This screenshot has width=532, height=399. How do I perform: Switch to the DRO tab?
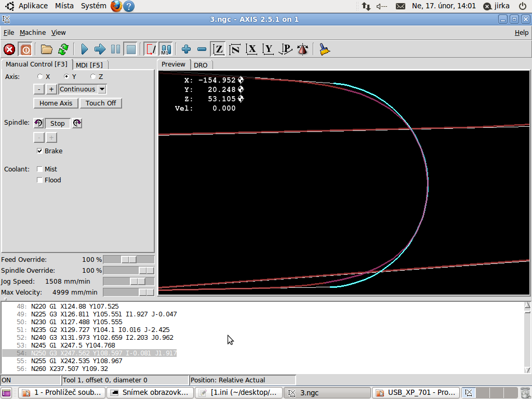coord(201,65)
